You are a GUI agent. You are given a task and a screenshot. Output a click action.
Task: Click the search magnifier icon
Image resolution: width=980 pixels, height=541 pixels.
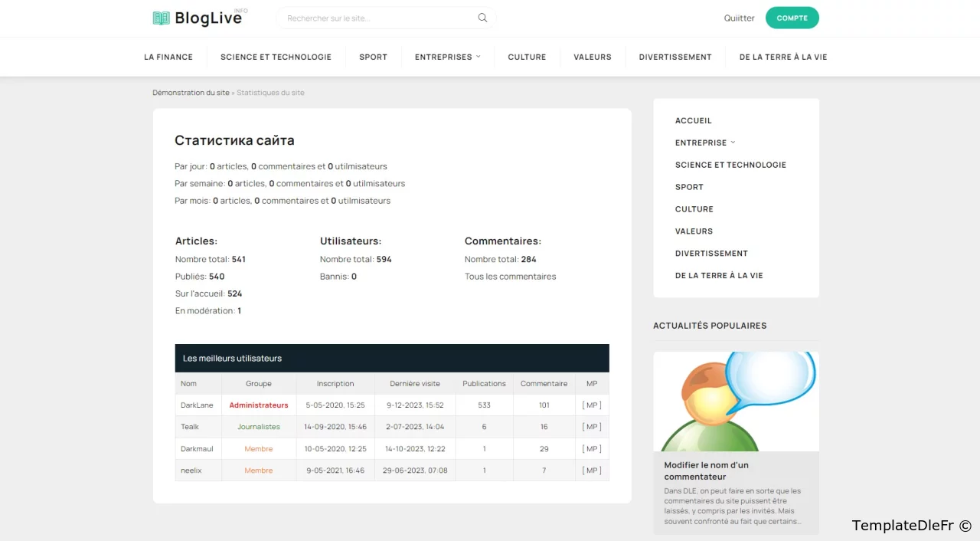point(482,18)
